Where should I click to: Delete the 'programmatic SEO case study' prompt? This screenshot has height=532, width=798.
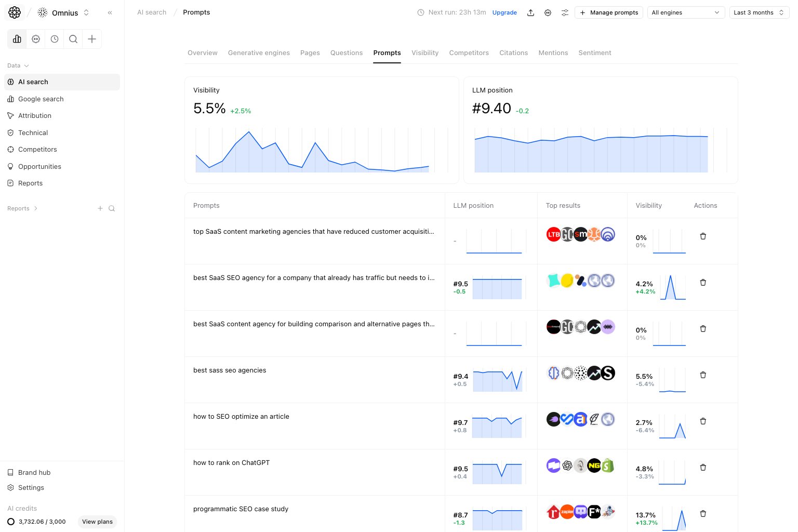[x=703, y=514]
